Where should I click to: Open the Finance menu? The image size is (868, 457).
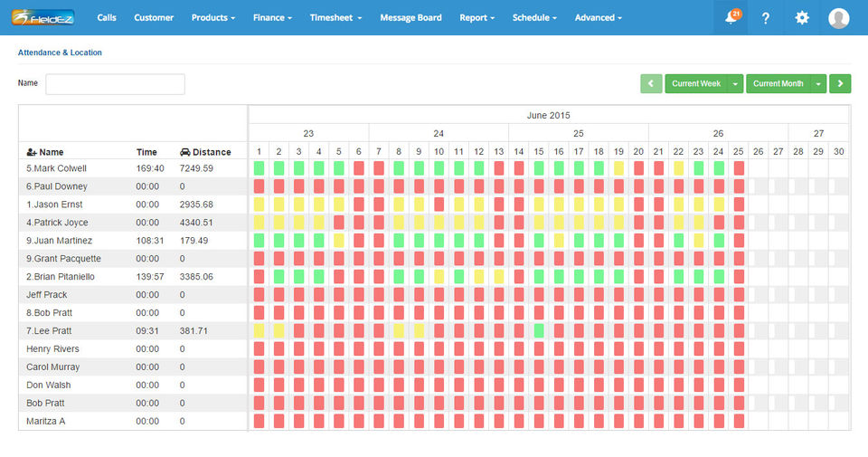[x=272, y=18]
